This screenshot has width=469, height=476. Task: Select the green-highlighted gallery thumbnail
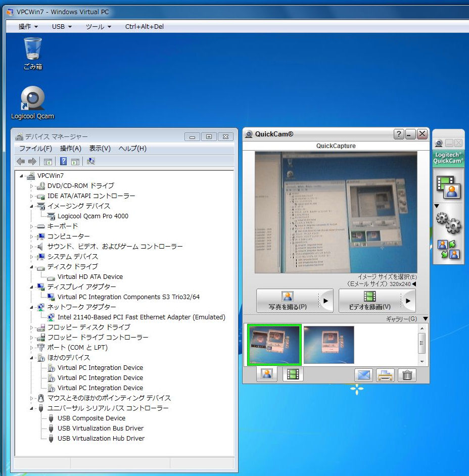274,344
